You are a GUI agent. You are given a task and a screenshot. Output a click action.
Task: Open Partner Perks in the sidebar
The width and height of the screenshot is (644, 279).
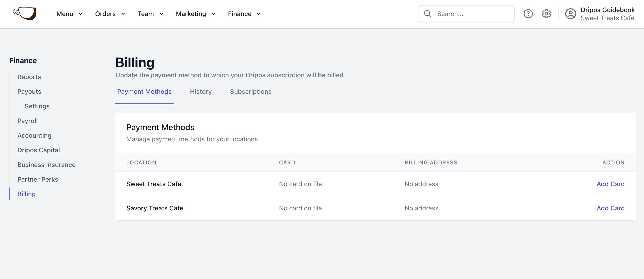(x=38, y=179)
